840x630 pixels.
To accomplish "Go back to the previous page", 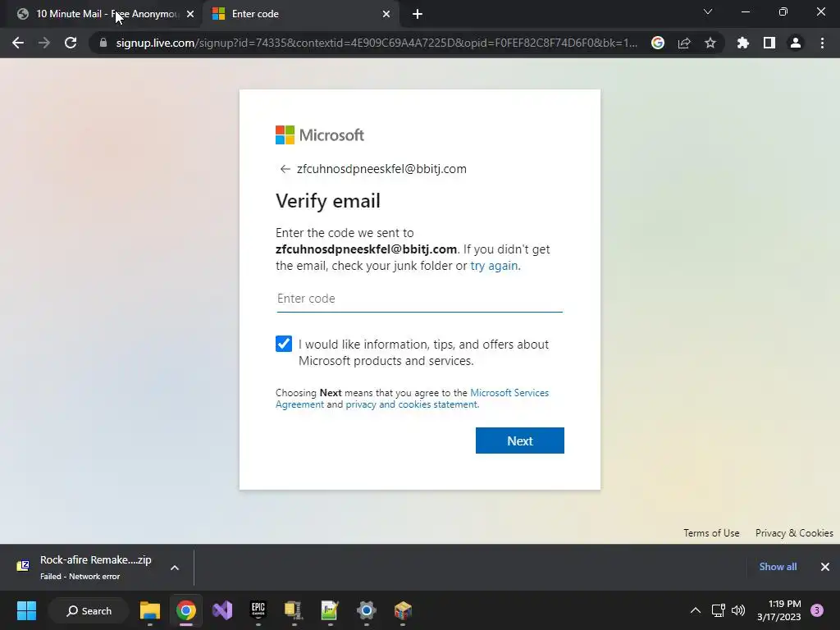I will 18,43.
